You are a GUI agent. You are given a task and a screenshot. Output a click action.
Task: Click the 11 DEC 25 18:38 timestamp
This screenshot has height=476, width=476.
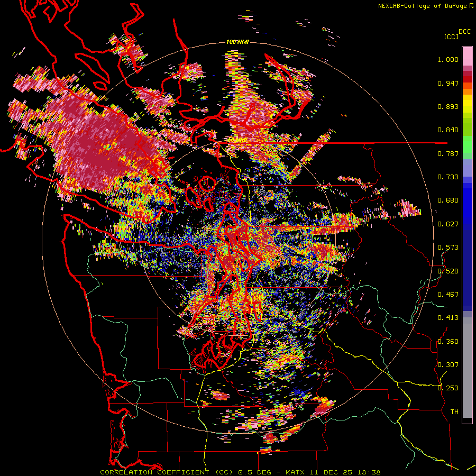(346, 472)
